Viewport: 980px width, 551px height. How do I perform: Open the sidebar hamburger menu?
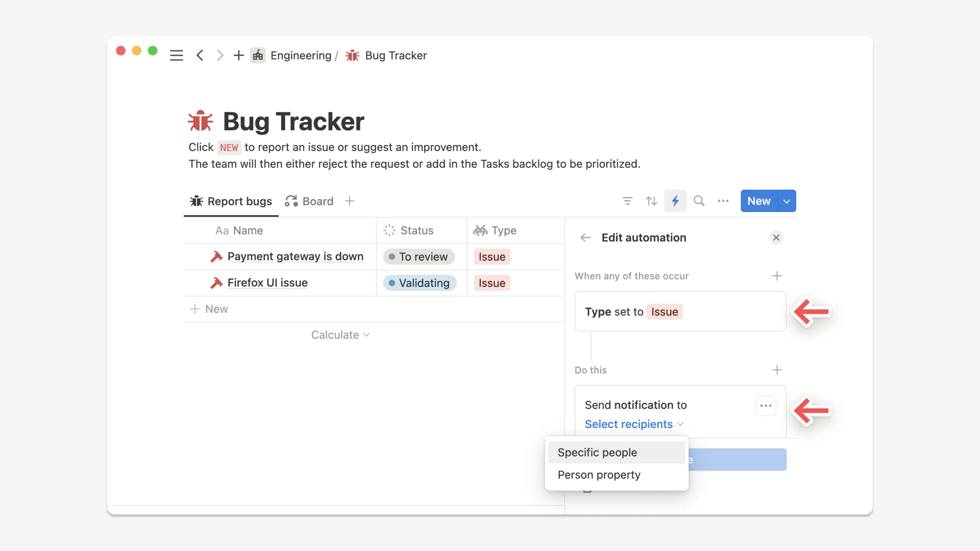[x=176, y=56]
